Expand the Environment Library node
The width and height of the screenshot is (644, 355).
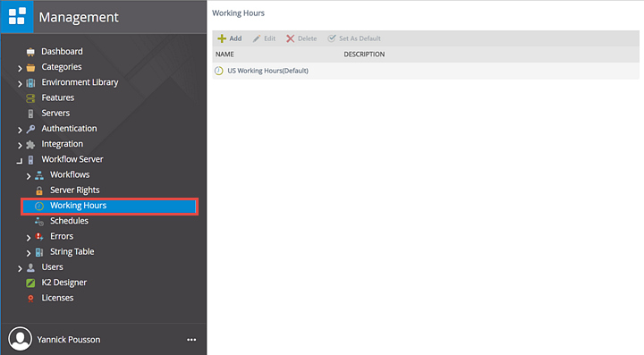coord(20,84)
